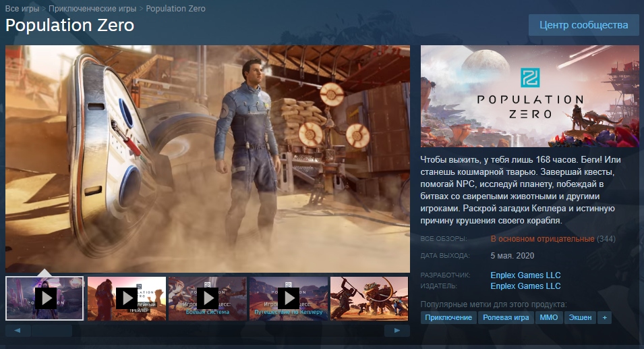Go to Все игры breadcrumb

click(x=22, y=9)
